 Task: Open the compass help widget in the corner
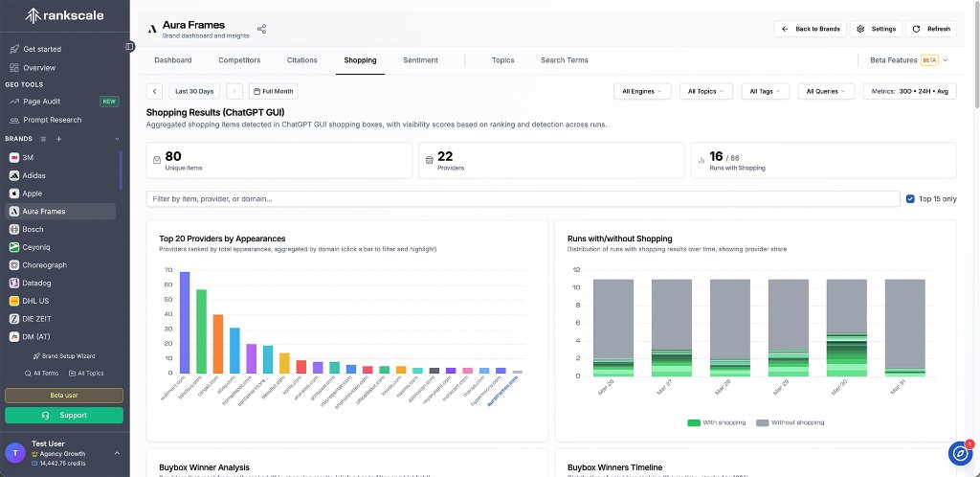coord(960,453)
